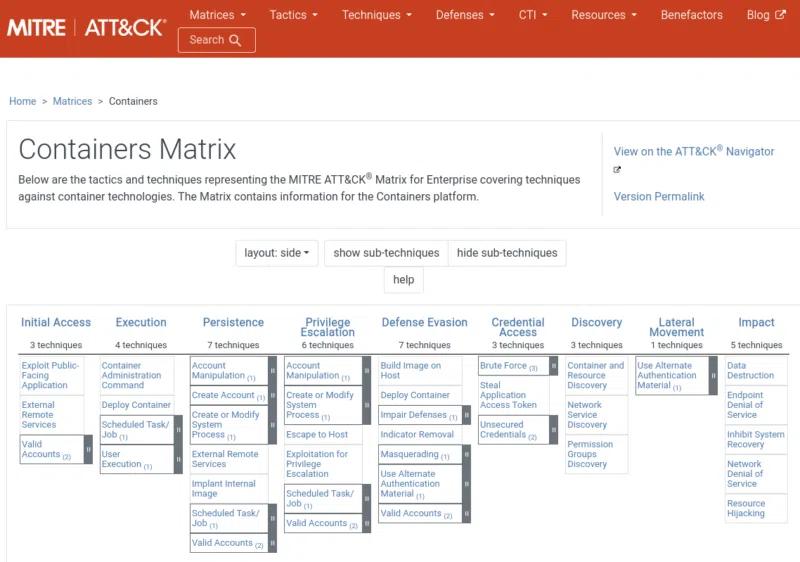Go to Matrices in the breadcrumb
The height and width of the screenshot is (562, 800).
point(72,101)
